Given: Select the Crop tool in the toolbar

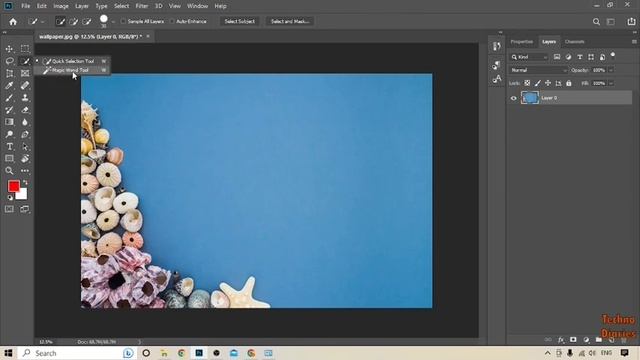Looking at the screenshot, I should [9, 73].
